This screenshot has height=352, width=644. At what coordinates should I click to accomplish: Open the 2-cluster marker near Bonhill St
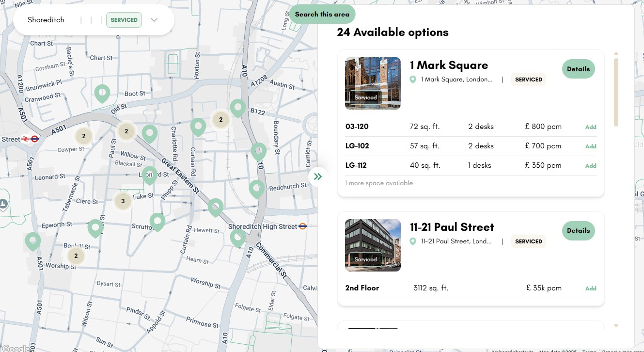[x=76, y=256]
